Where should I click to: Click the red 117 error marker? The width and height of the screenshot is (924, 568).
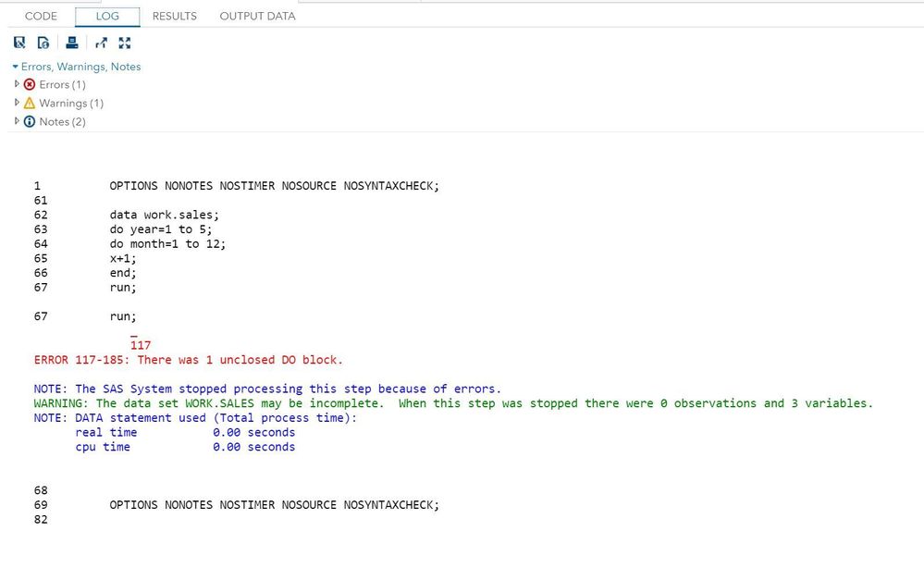tap(141, 345)
